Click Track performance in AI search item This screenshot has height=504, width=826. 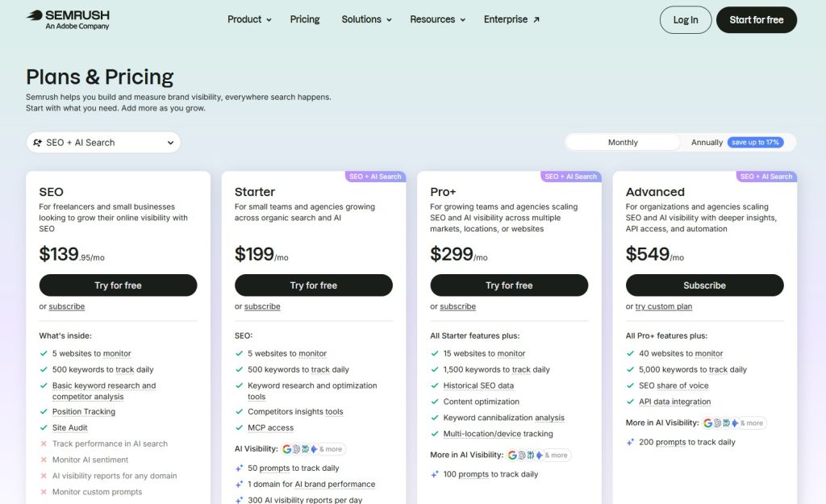pos(110,444)
